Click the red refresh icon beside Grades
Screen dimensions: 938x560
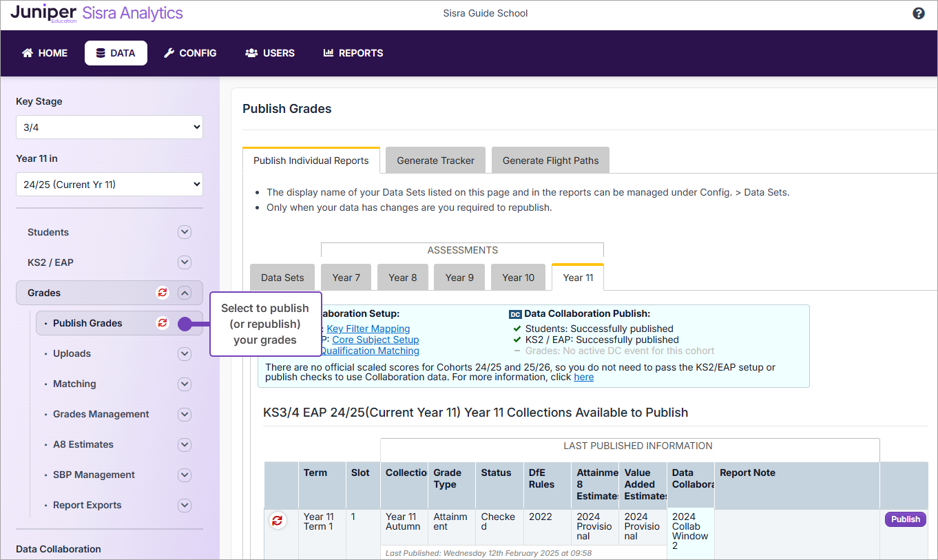tap(163, 293)
